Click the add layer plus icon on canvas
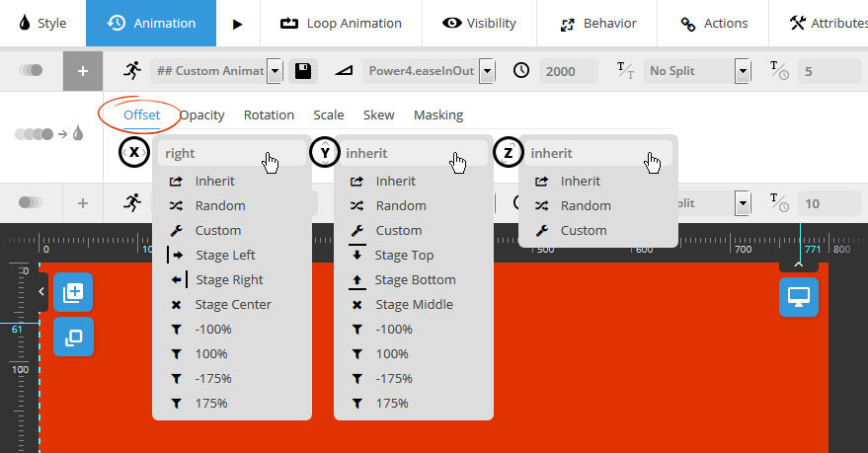 73,292
